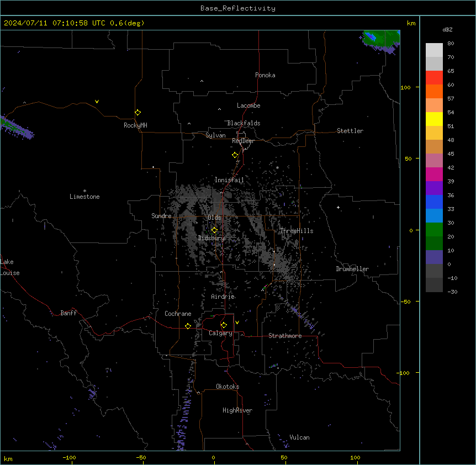Click the dBZ legend heading

pos(447,29)
